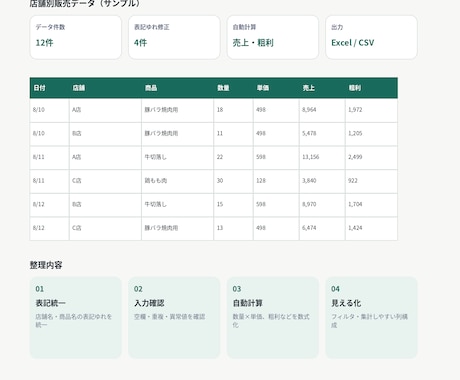Select the 8,964 sales cell
The height and width of the screenshot is (380, 460).
[x=322, y=110]
